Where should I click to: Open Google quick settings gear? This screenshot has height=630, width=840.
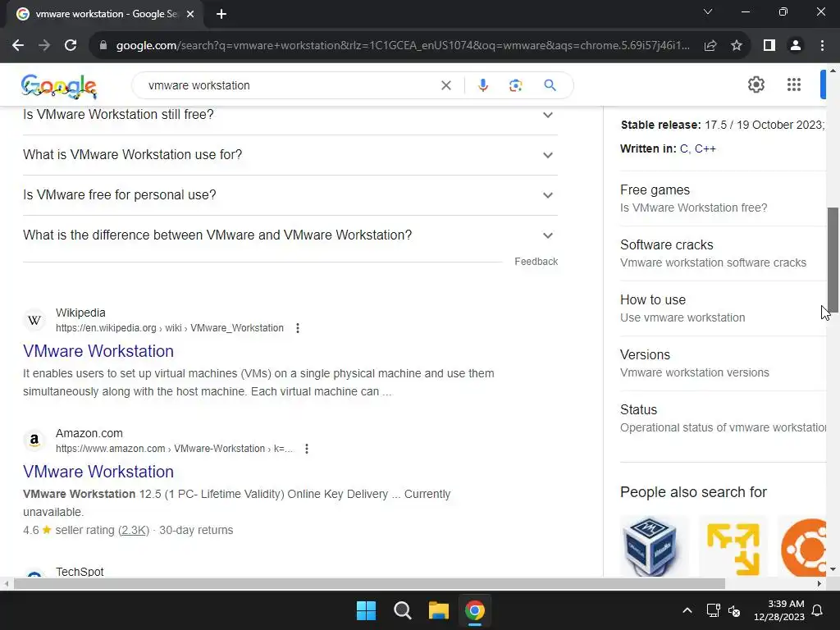(x=756, y=84)
